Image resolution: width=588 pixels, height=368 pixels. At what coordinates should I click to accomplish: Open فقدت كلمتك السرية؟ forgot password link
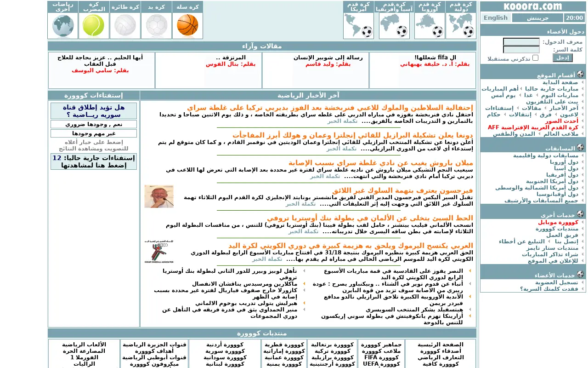549,289
